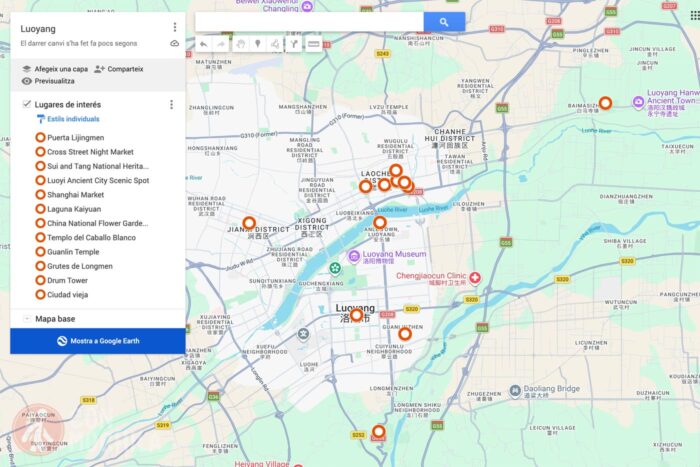Image resolution: width=700 pixels, height=467 pixels.
Task: Click the Luoyang Hanwei Ancient Town icon
Action: click(x=638, y=102)
